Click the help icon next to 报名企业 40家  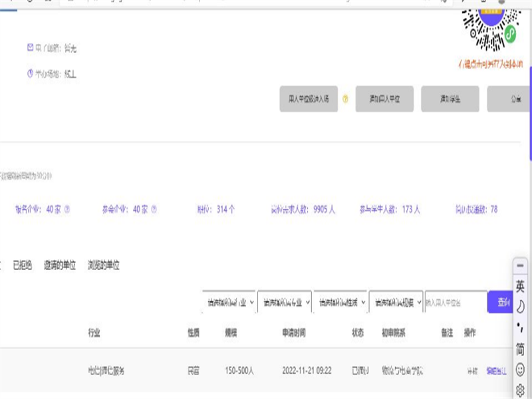(x=66, y=209)
